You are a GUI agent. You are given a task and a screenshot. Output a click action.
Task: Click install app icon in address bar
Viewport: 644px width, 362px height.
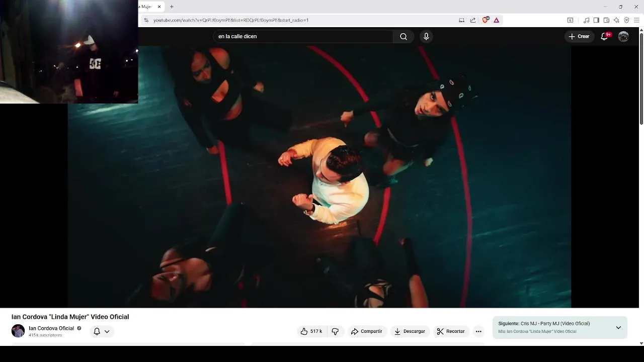click(x=461, y=20)
